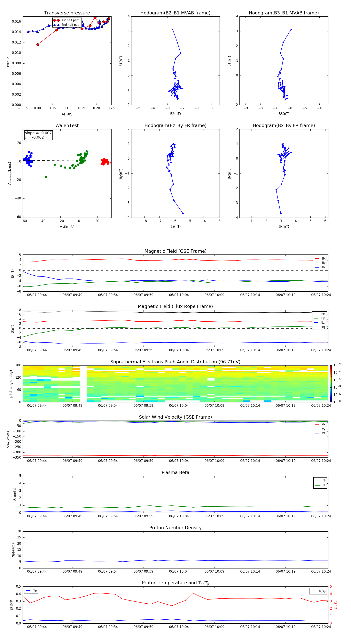Select the βp entry in Plasma Beta legend
The image size is (351, 644).
point(320,480)
